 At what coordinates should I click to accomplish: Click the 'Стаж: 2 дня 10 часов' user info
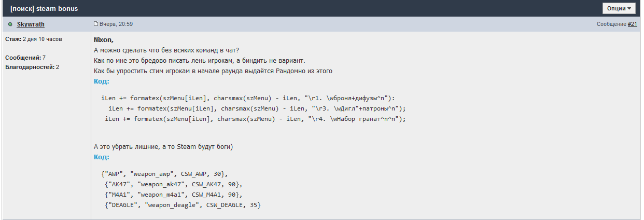click(x=34, y=39)
